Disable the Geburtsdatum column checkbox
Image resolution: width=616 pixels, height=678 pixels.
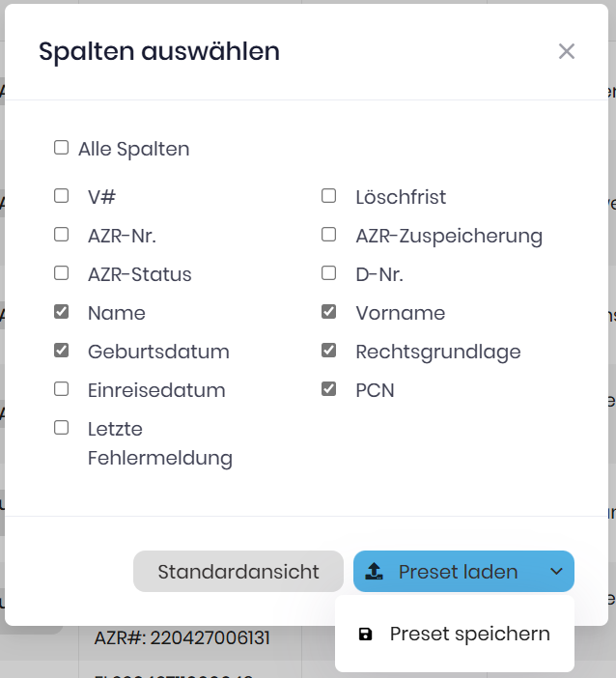pos(62,351)
